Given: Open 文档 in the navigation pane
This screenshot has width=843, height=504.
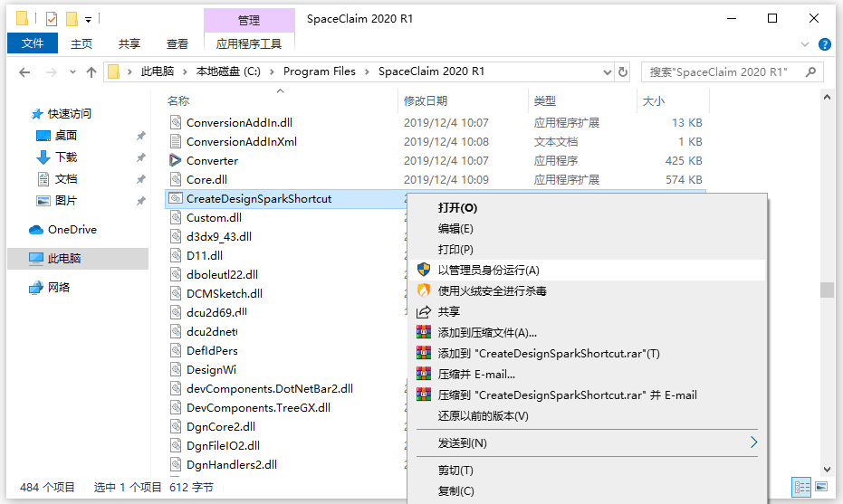Looking at the screenshot, I should click(x=65, y=179).
